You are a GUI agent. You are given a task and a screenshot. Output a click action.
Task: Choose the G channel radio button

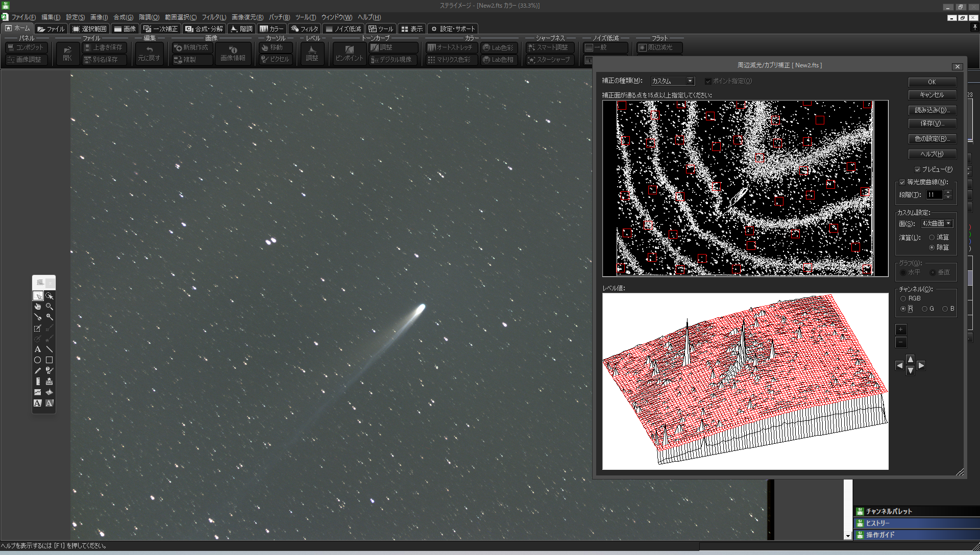(x=925, y=309)
